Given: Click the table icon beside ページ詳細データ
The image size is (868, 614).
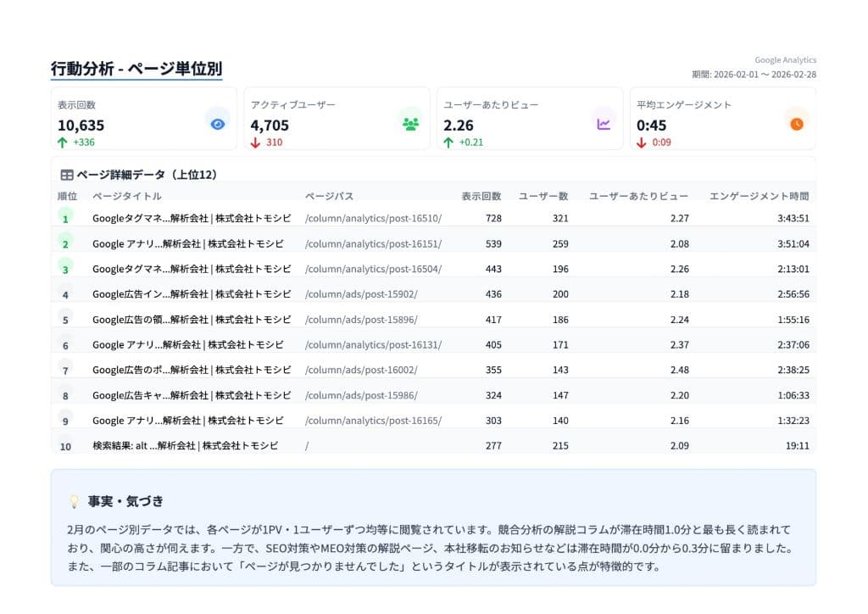Looking at the screenshot, I should (67, 175).
